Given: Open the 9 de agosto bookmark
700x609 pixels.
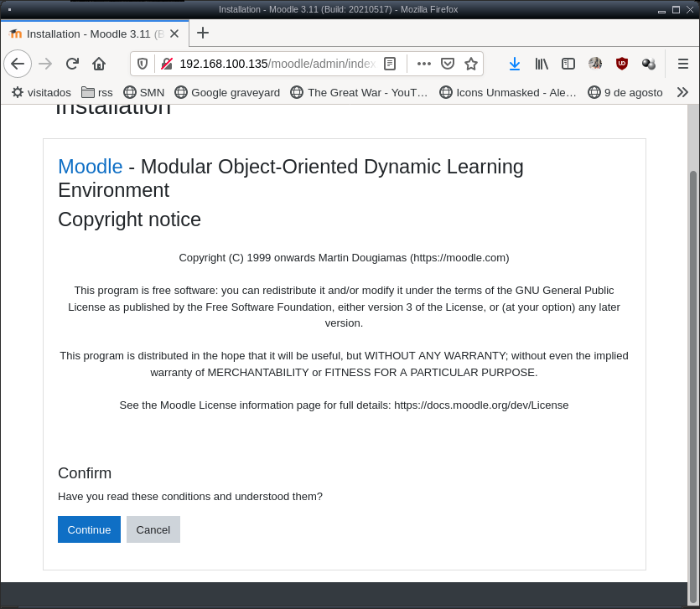Looking at the screenshot, I should click(625, 92).
